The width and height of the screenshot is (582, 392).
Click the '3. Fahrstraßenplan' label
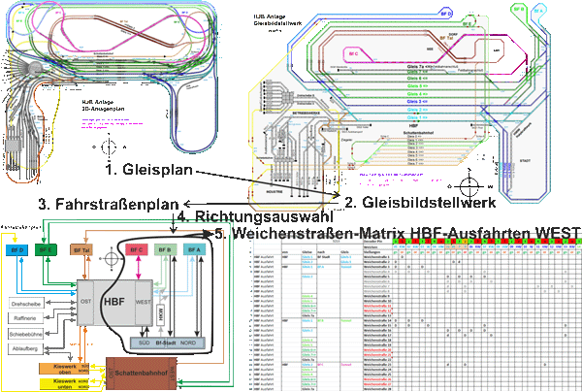click(110, 205)
